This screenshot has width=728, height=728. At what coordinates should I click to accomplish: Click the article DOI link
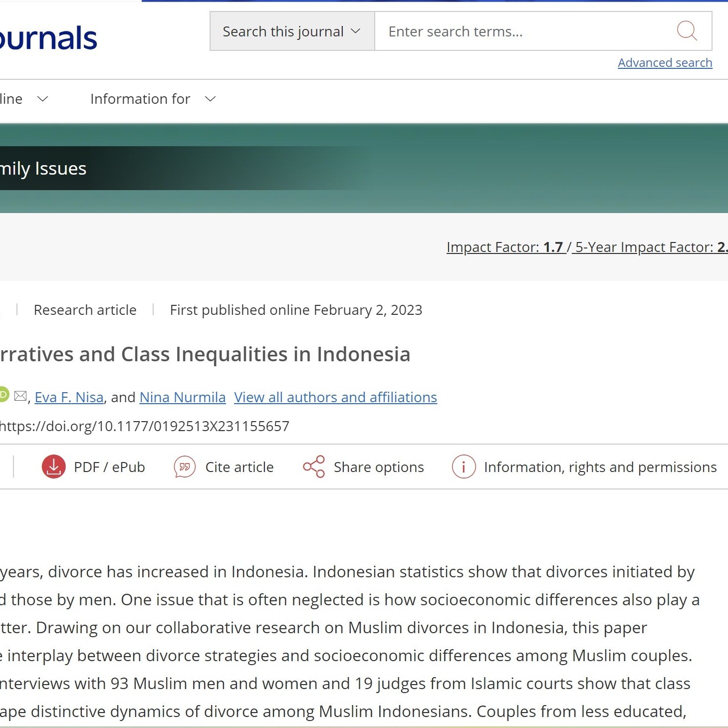tap(145, 426)
